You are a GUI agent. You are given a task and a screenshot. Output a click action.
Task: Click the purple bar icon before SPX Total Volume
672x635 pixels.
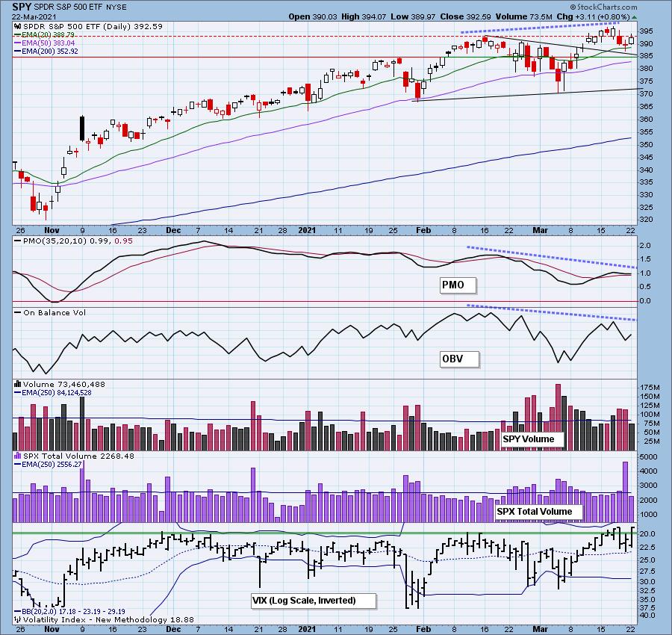[x=18, y=456]
